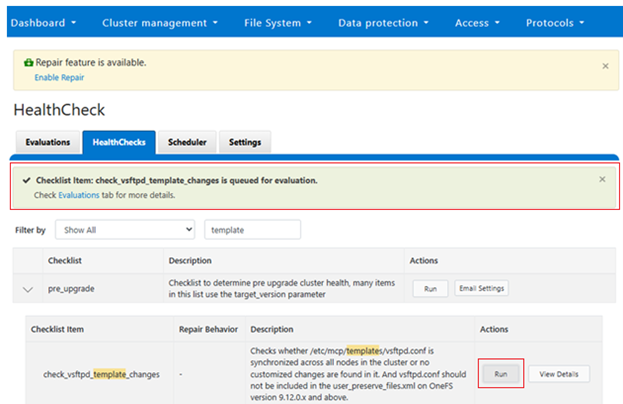Screen dimensions: 623x404
Task: Follow the Evaluations link in alert
Action: [78, 195]
